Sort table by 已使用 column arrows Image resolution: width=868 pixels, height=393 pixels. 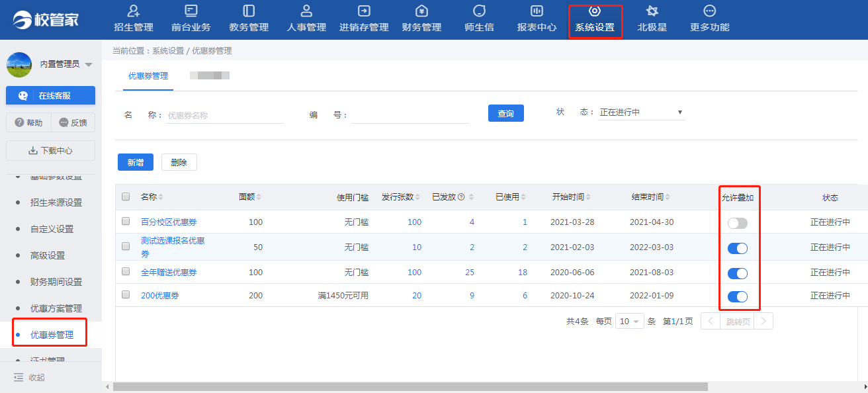tap(525, 197)
